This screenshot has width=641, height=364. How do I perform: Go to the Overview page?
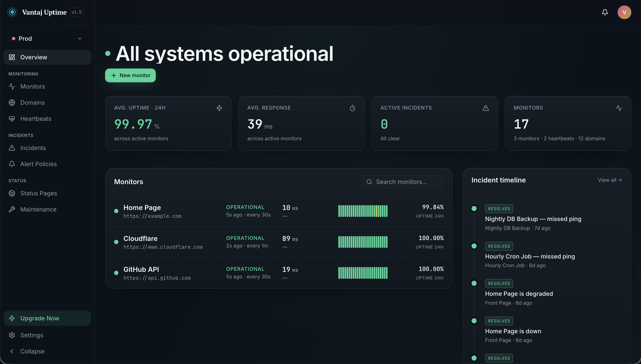point(47,57)
